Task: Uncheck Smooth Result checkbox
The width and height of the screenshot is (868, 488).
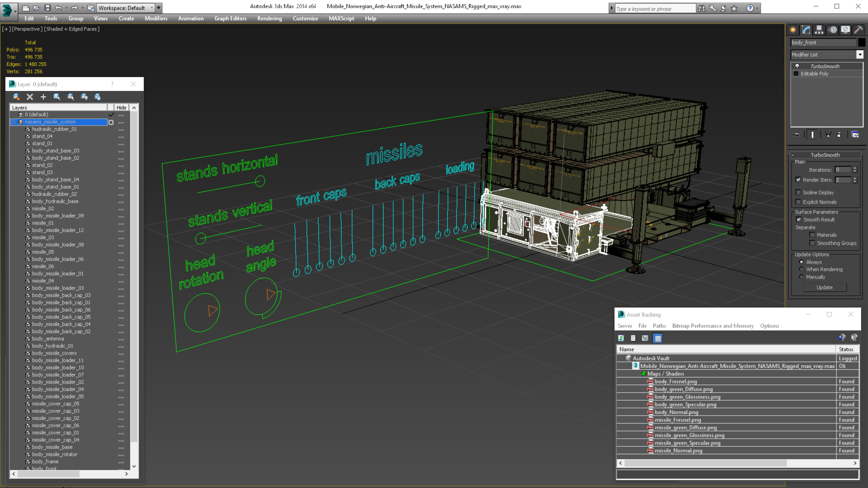Action: pos(799,220)
